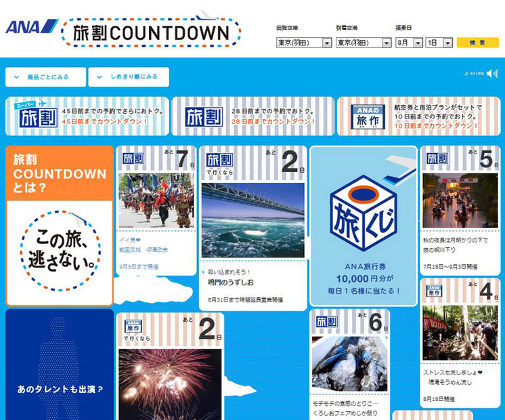Click the あと 5日 countdown number

tap(486, 159)
